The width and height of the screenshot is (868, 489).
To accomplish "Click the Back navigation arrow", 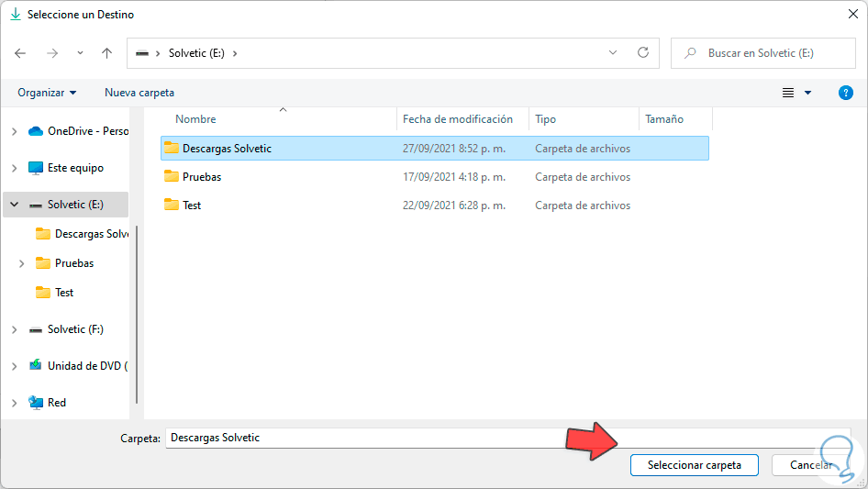I will point(21,53).
